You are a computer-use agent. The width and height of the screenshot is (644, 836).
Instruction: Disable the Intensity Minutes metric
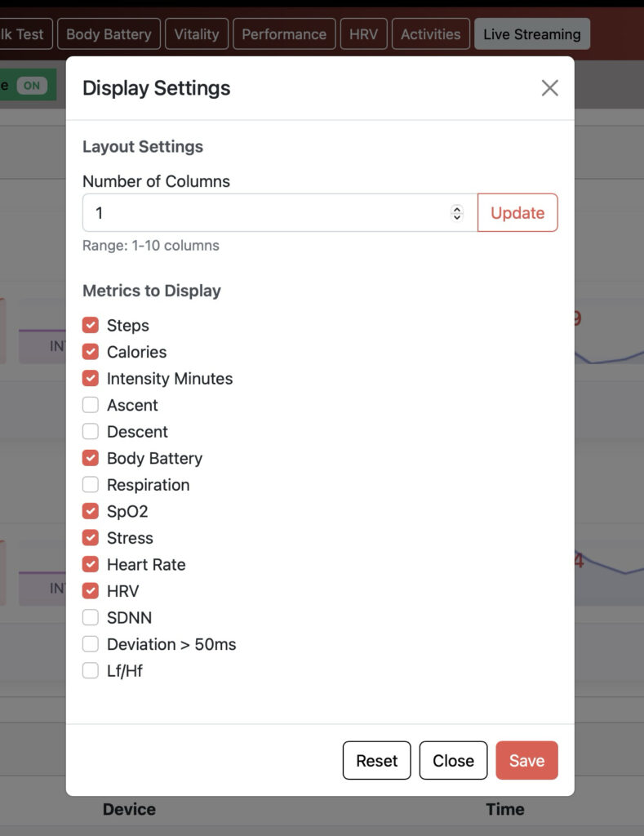91,379
